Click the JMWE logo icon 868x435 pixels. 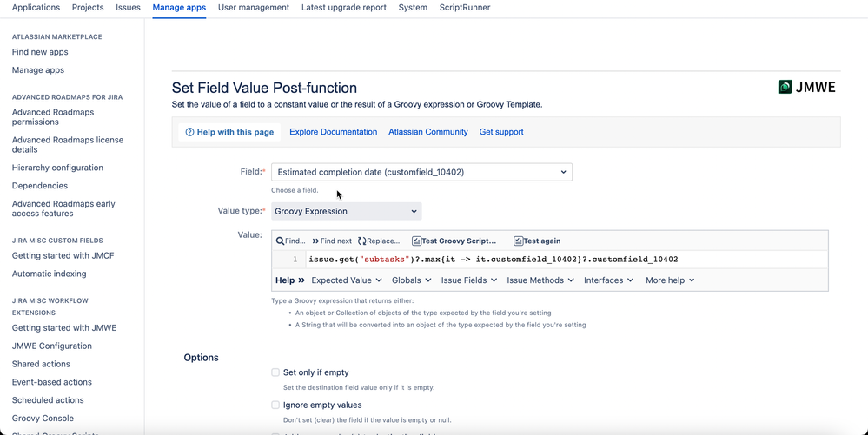coord(785,87)
